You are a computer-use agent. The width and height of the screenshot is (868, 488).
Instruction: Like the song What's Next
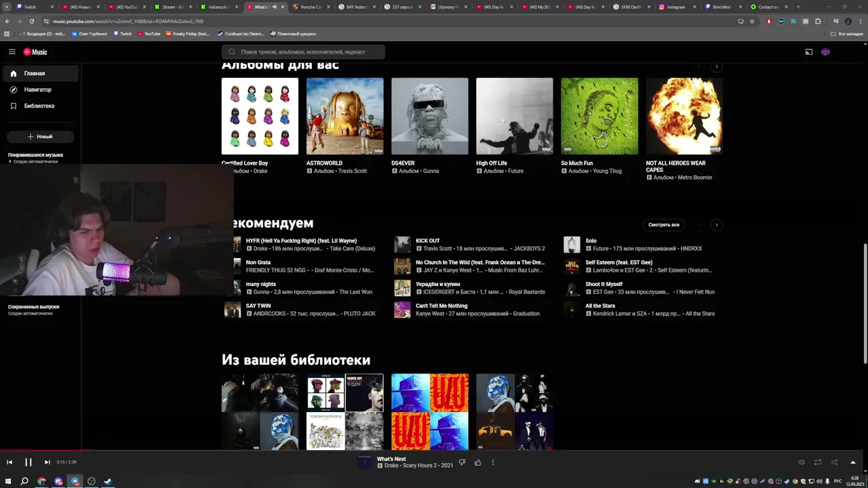coord(477,462)
